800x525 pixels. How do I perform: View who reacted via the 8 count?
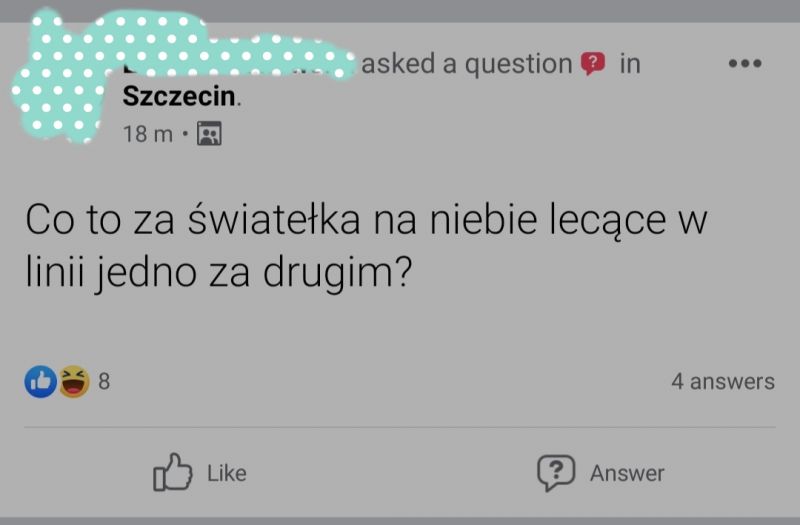pos(104,382)
